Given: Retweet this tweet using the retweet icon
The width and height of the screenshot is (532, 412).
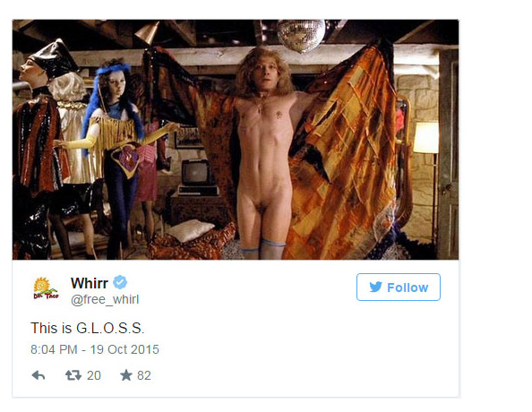Looking at the screenshot, I should tap(73, 375).
